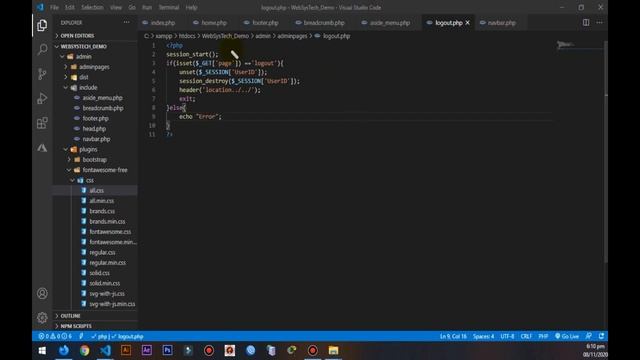Open the Extensions view

42,123
